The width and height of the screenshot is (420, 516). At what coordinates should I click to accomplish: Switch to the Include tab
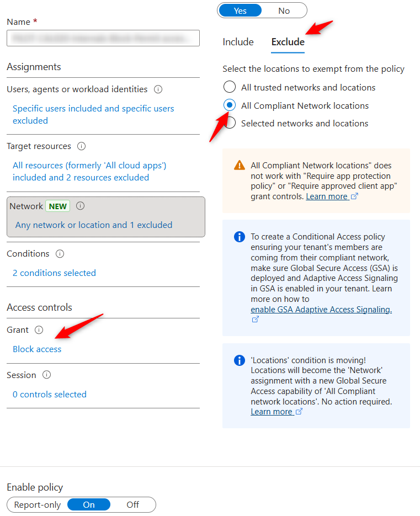click(x=238, y=42)
